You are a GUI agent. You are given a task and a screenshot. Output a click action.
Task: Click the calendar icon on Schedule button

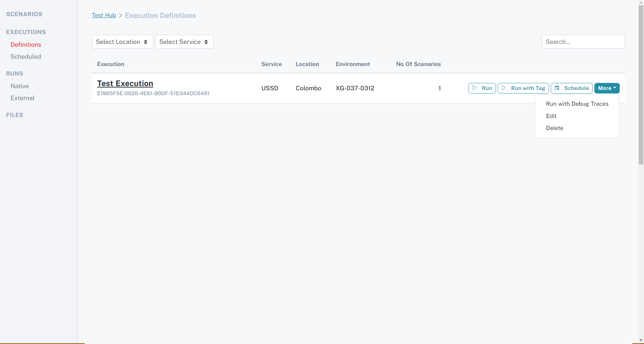click(557, 88)
